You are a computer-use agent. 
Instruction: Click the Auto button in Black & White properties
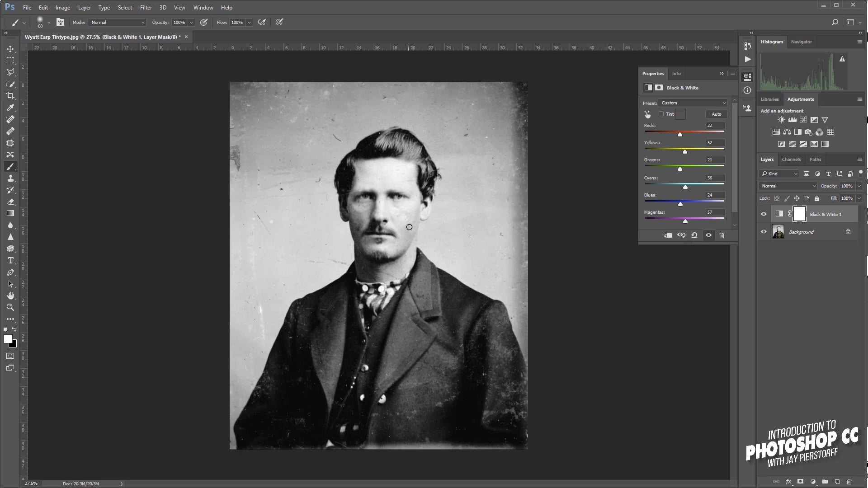tap(716, 114)
